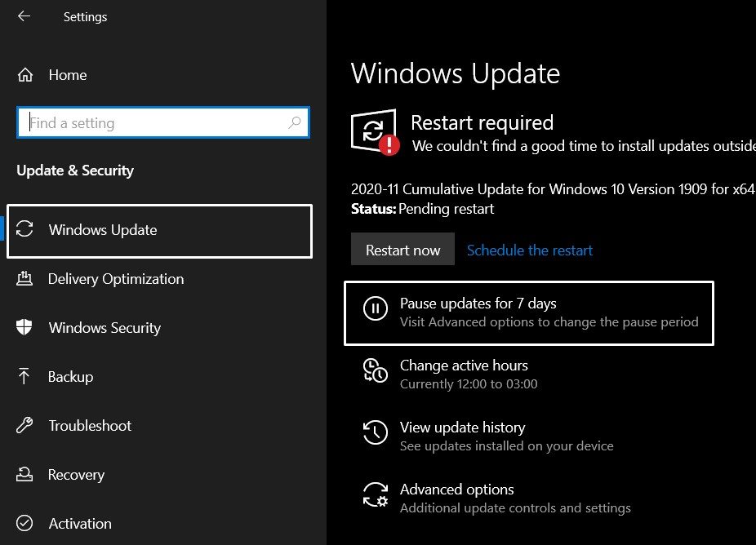Click the Status: Pending restart text
Image resolution: width=756 pixels, height=545 pixels.
[422, 209]
